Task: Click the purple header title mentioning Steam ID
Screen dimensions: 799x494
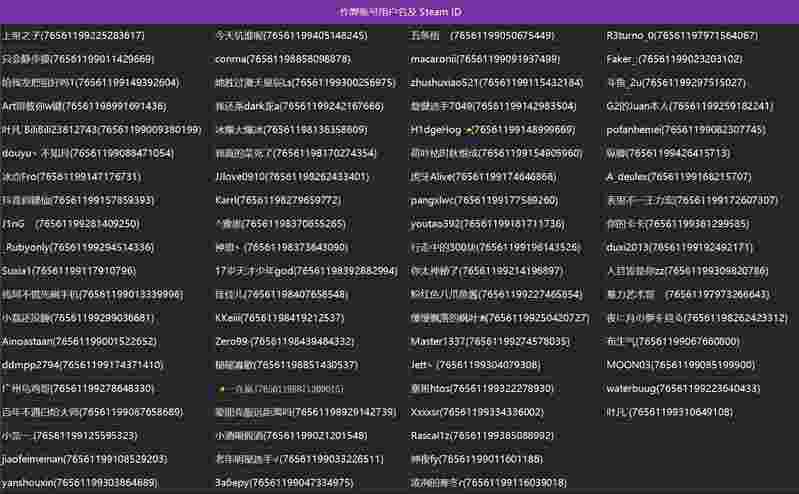Action: 401,12
